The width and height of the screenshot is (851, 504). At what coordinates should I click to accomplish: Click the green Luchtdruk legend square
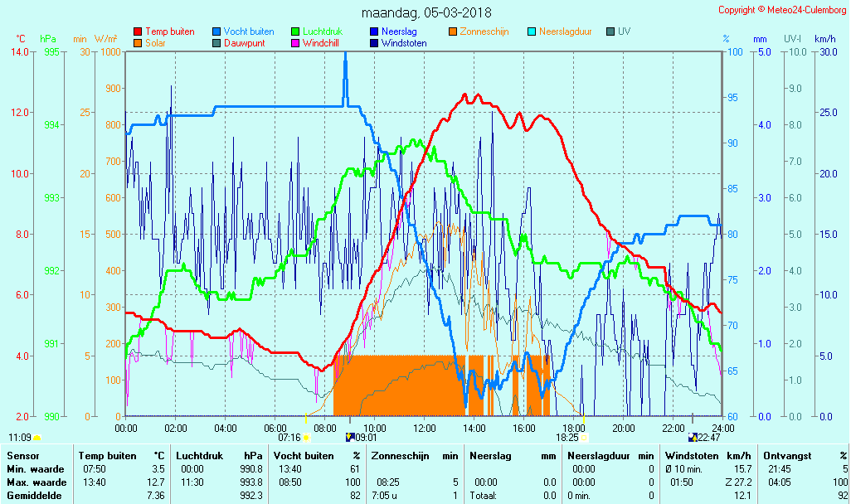pyautogui.click(x=295, y=31)
